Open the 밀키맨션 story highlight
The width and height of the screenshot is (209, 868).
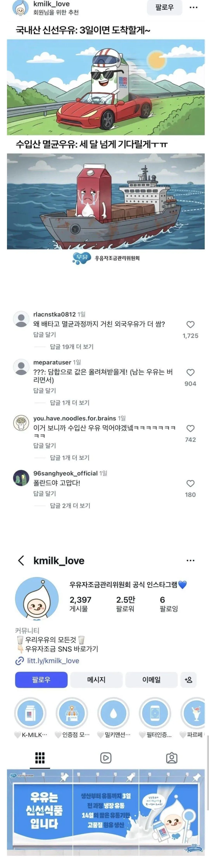pyautogui.click(x=114, y=713)
